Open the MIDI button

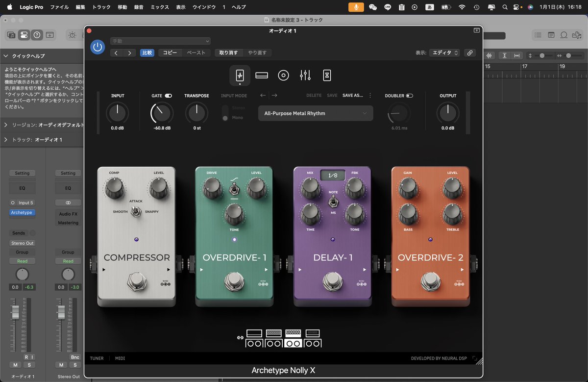(x=120, y=358)
